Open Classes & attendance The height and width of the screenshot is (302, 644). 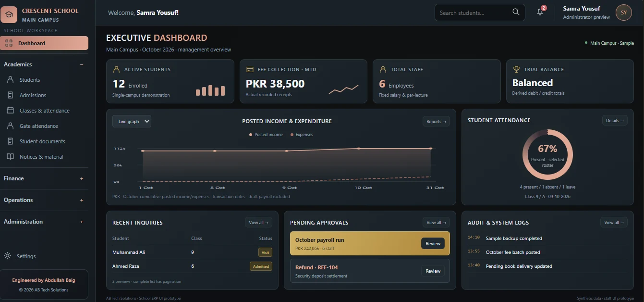(x=44, y=111)
